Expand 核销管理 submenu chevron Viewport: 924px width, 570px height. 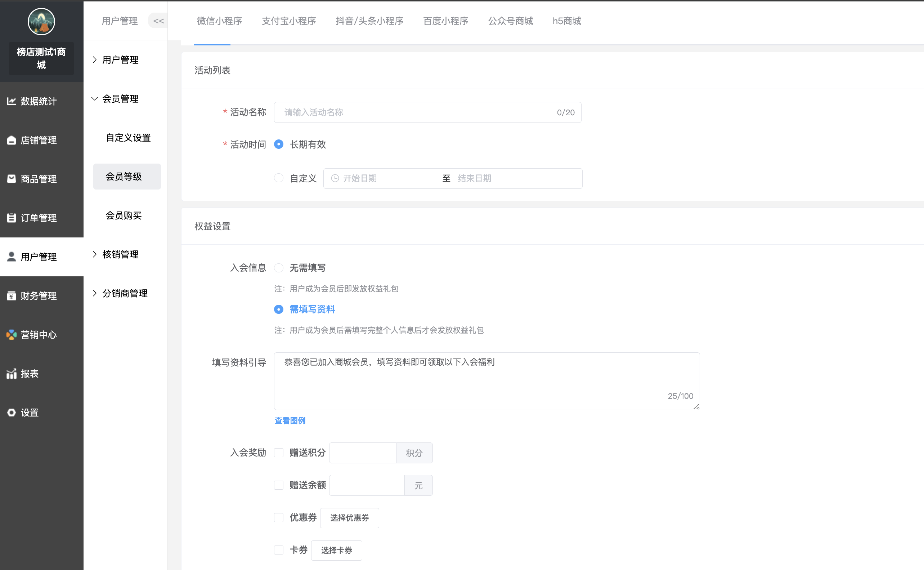point(95,254)
